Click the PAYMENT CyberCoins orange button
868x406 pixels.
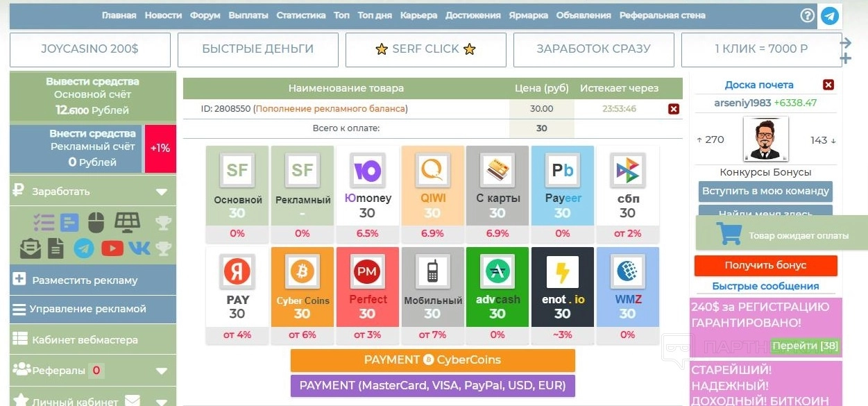pos(432,360)
